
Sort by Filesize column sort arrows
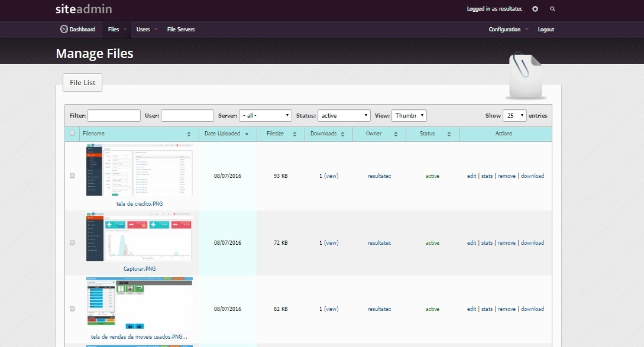tap(296, 134)
